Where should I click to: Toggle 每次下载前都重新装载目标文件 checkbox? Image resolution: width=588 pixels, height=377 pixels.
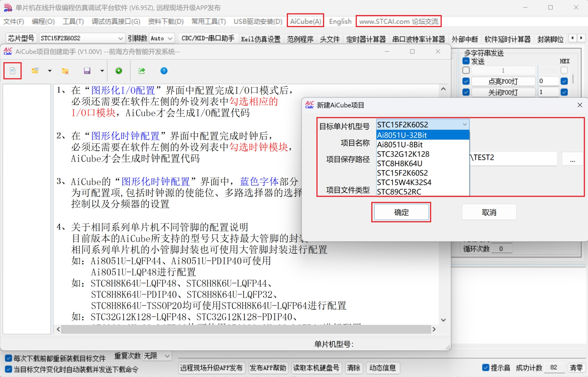[x=8, y=358]
